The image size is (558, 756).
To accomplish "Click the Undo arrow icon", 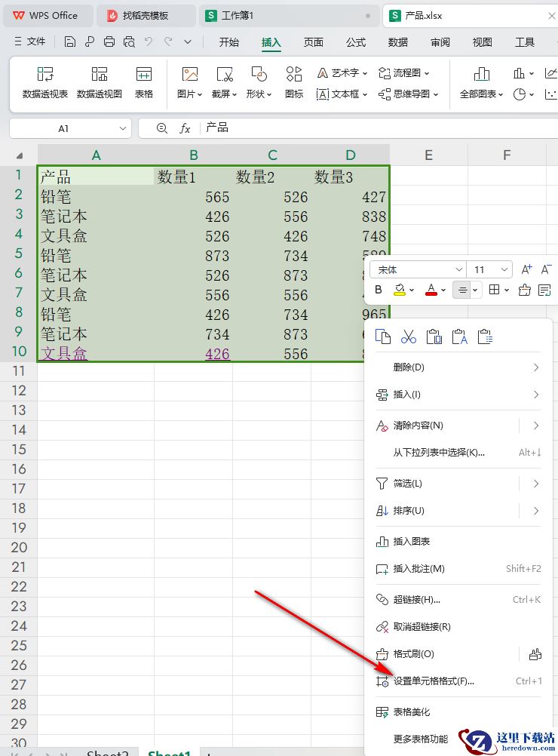I will coord(149,42).
